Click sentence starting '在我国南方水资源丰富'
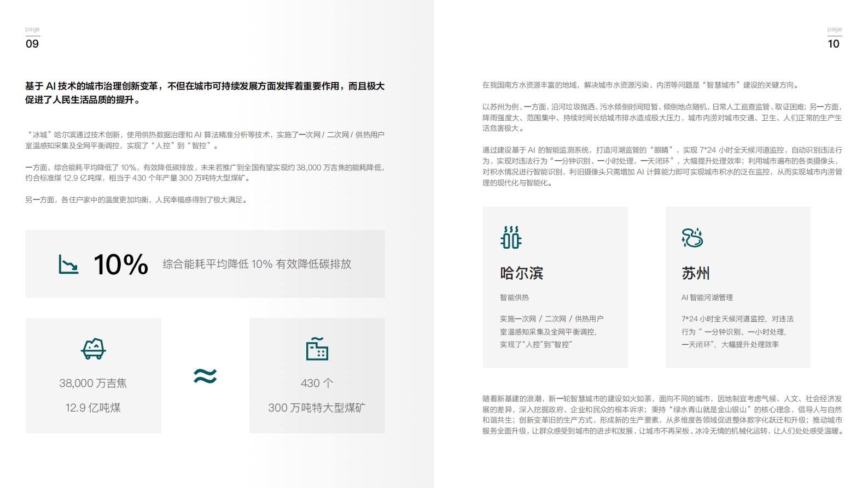868x488 pixels. [x=642, y=85]
